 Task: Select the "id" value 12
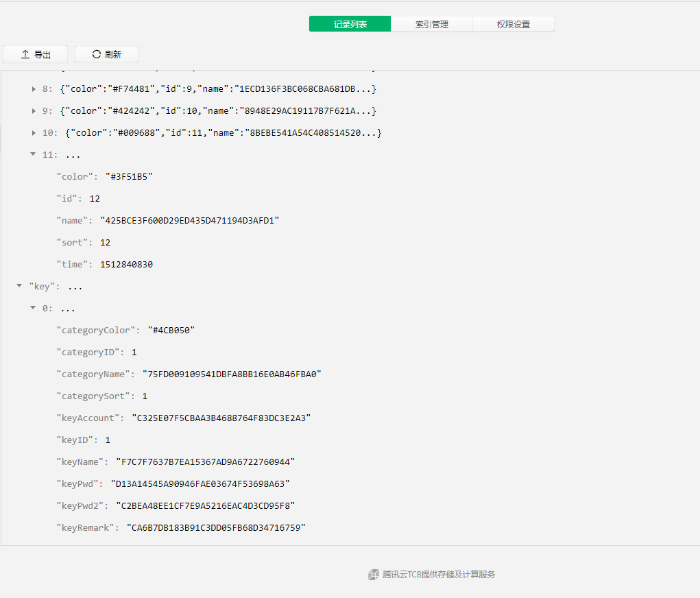point(95,199)
